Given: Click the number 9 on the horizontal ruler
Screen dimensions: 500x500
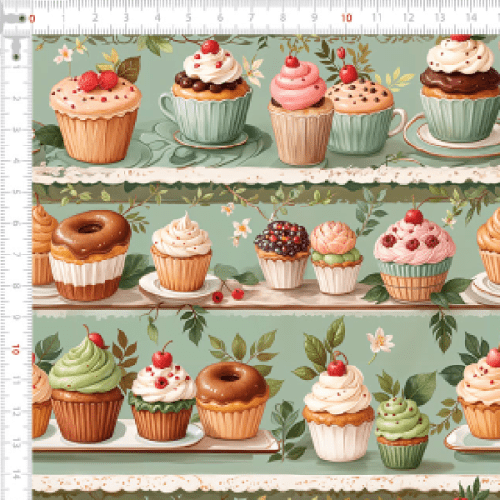Looking at the screenshot, I should (315, 18).
